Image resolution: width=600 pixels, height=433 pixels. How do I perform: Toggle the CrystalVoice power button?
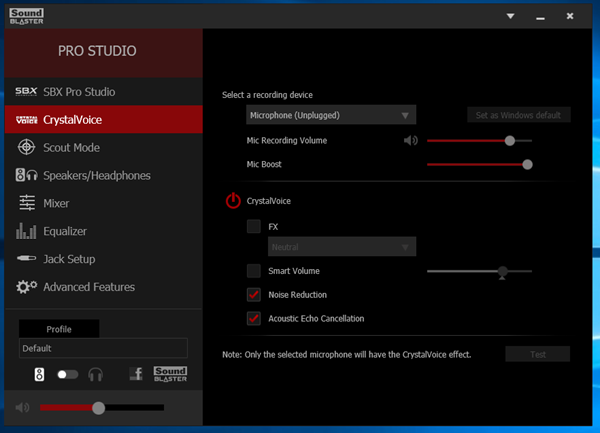point(233,201)
